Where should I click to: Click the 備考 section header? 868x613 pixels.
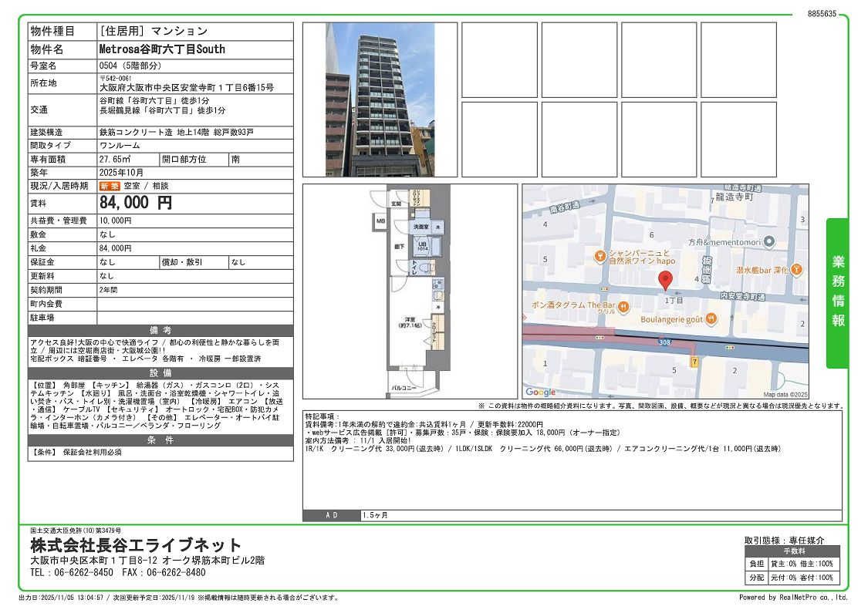pos(160,330)
